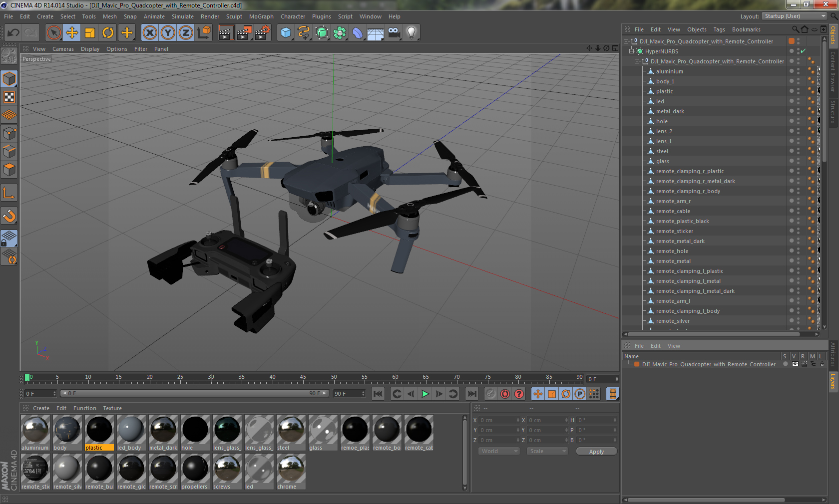Toggle Y axis lock
The image size is (839, 504).
pos(168,33)
